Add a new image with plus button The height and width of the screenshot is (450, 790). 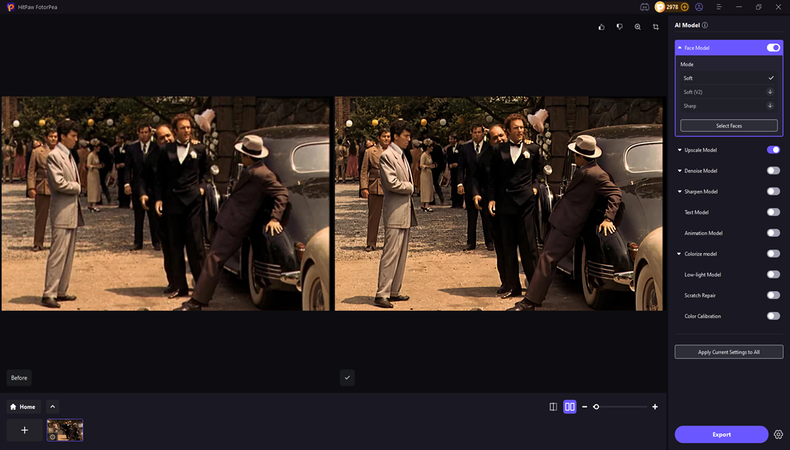click(x=24, y=430)
